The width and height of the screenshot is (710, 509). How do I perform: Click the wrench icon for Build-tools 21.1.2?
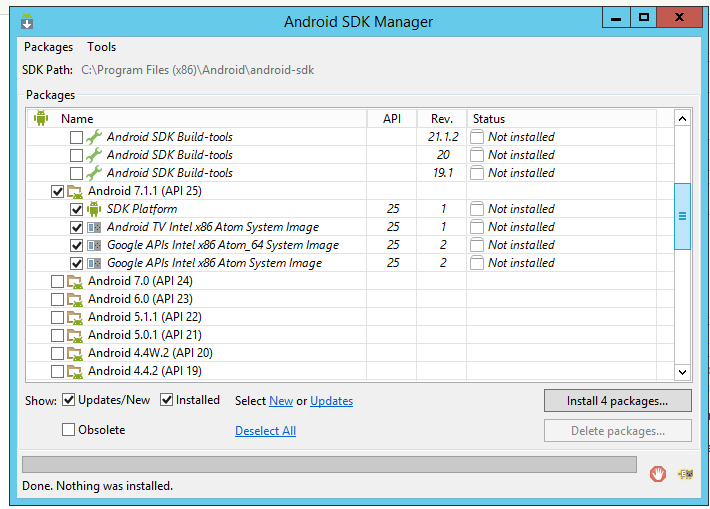pos(94,137)
